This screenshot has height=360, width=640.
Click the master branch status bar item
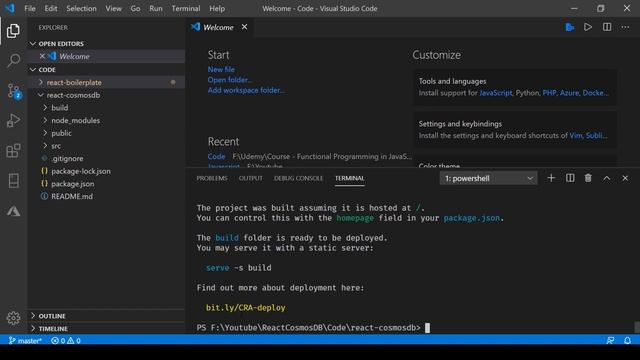tap(25, 340)
